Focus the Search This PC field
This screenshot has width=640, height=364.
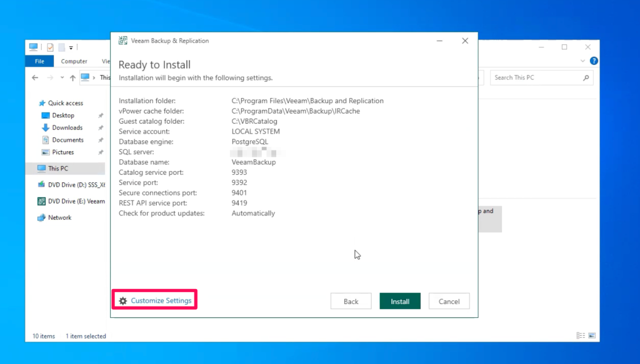coord(541,77)
